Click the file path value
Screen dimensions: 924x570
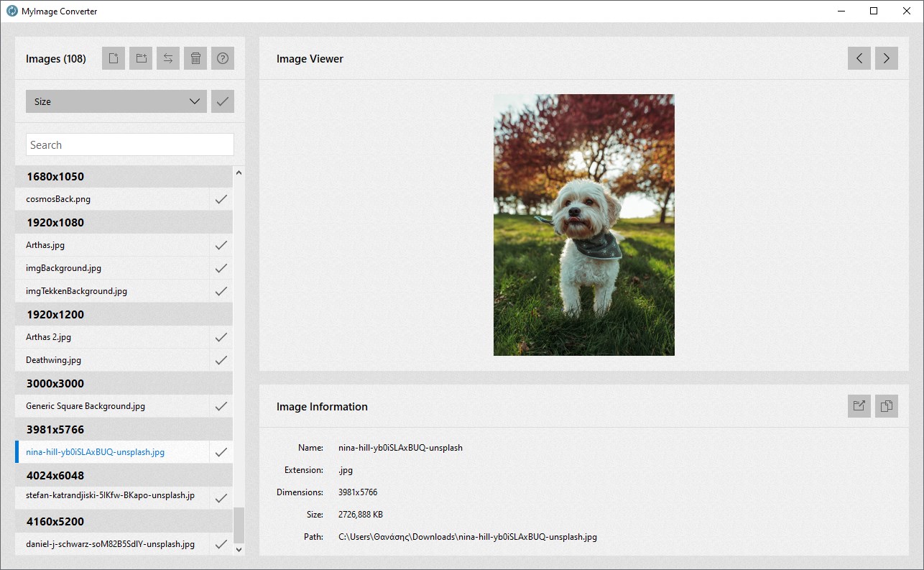pyautogui.click(x=468, y=537)
